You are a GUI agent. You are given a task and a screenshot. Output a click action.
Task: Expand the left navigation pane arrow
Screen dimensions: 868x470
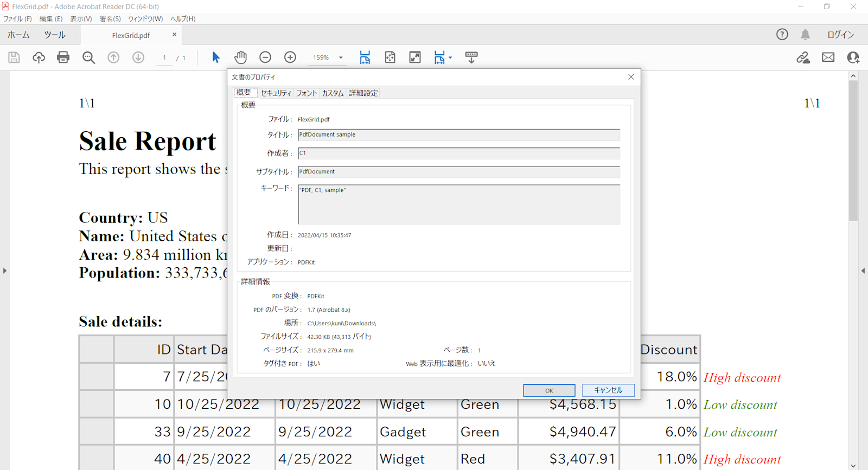[x=5, y=271]
